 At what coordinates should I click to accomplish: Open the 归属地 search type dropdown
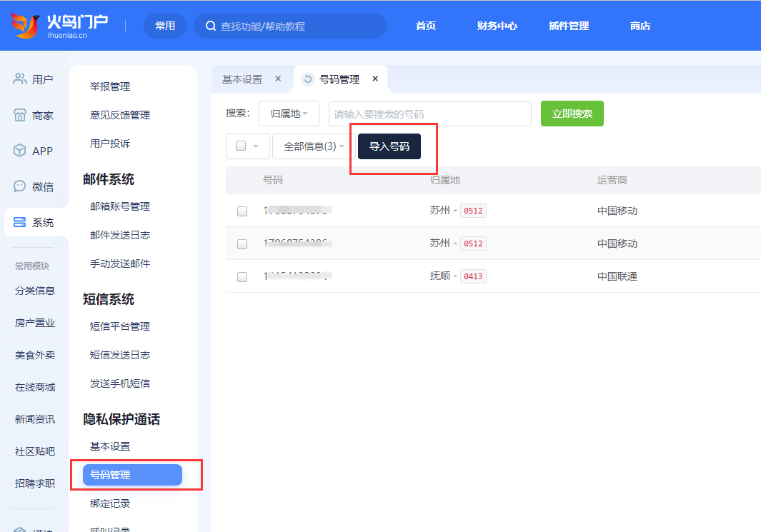(289, 114)
